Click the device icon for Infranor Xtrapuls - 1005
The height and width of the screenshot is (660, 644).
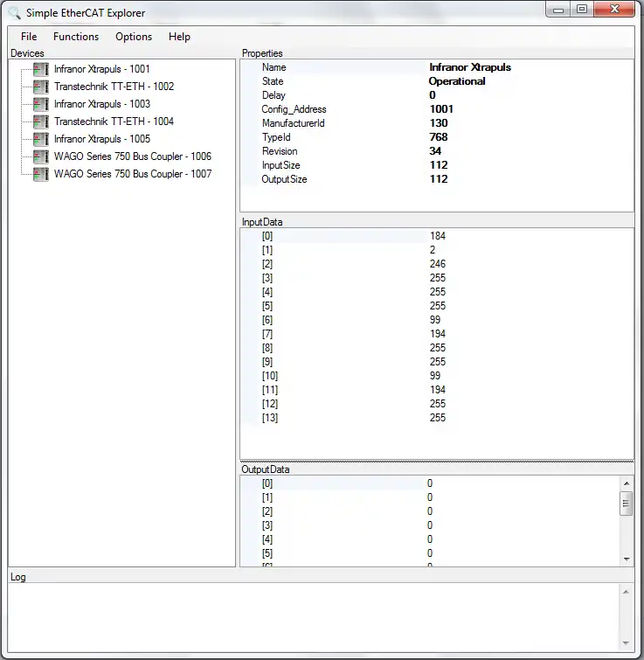[x=41, y=139]
